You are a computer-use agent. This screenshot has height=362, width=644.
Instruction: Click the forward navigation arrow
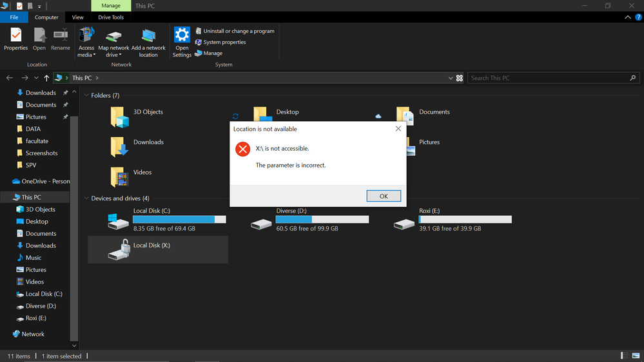(24, 77)
